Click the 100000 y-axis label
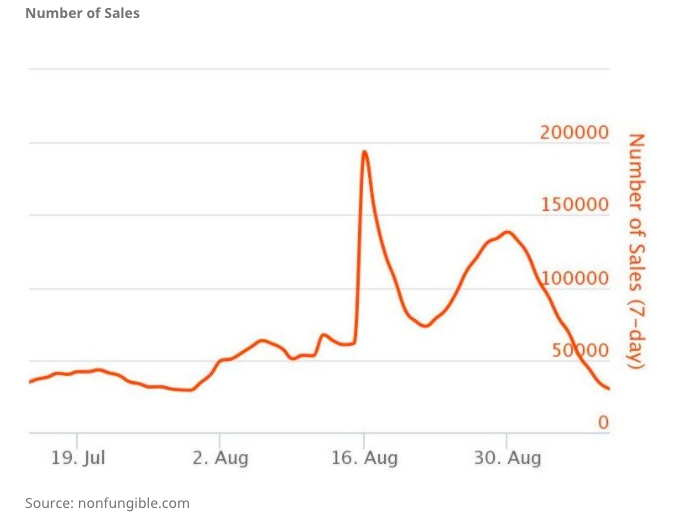673x525 pixels. coord(574,278)
